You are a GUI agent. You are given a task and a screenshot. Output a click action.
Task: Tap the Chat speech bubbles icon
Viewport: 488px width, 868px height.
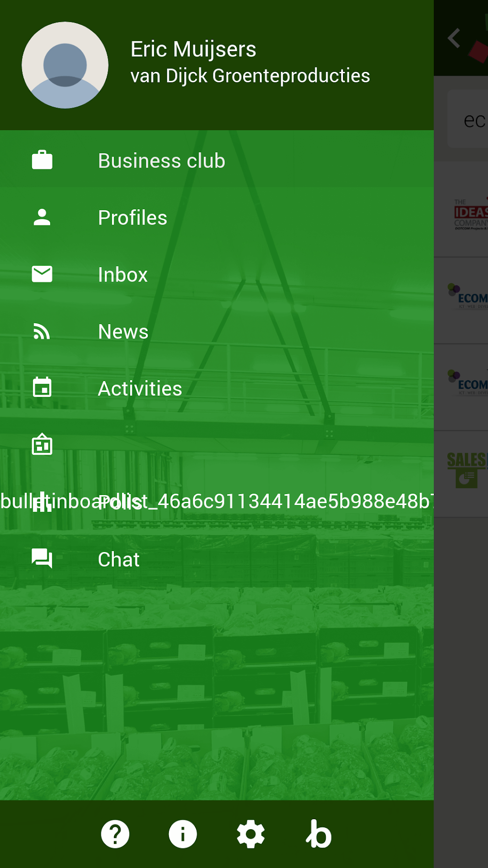tap(42, 559)
